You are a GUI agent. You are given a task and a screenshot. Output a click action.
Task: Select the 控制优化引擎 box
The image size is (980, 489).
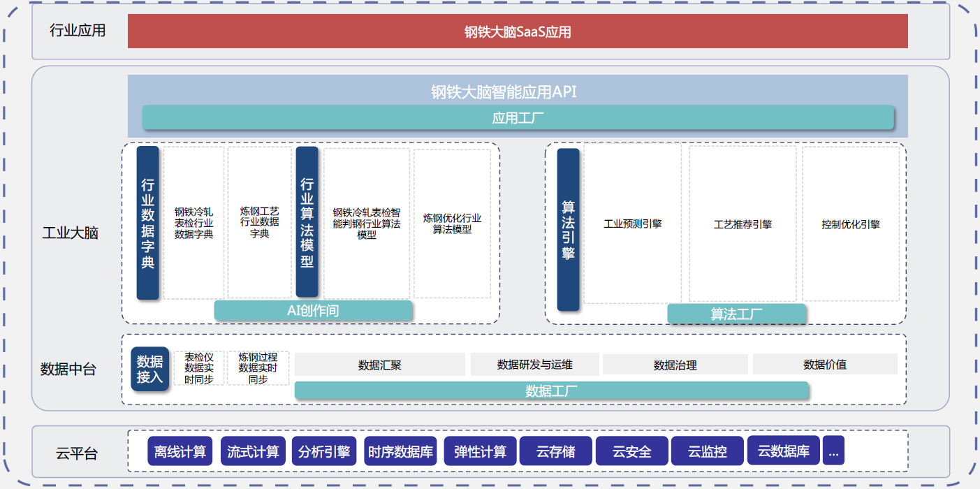[x=850, y=224]
